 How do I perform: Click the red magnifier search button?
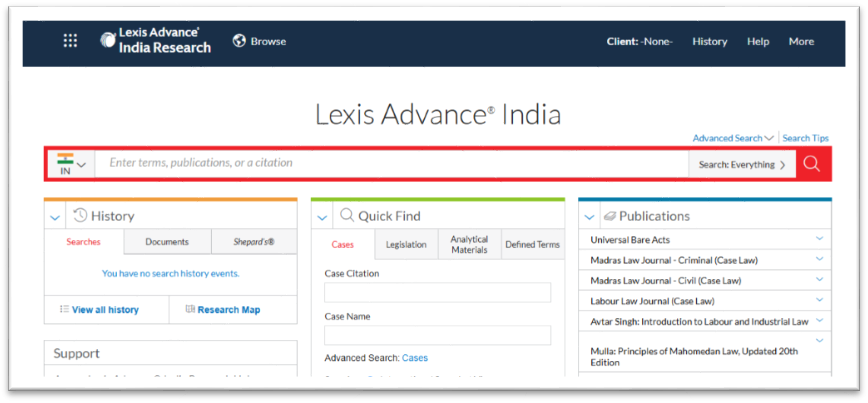[x=812, y=163]
